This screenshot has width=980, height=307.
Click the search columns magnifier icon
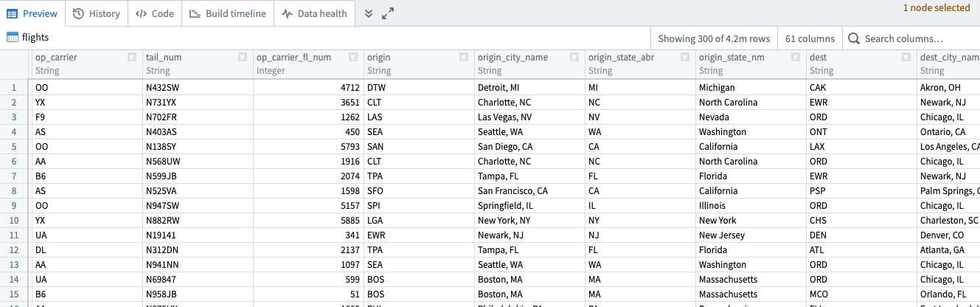pyautogui.click(x=854, y=38)
